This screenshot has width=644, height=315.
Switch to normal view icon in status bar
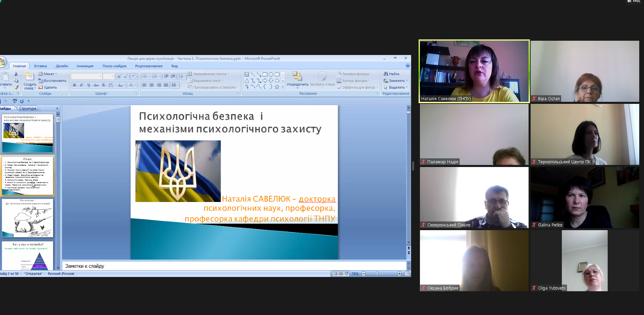[x=335, y=274]
